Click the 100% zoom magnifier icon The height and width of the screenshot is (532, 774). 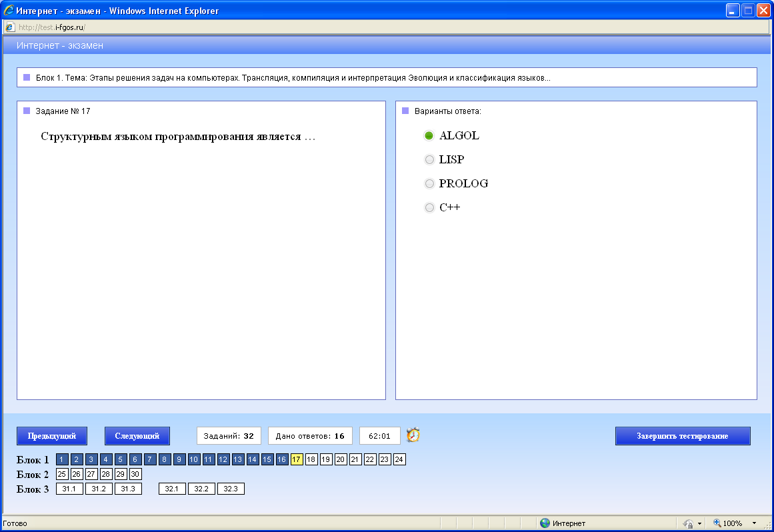coord(717,523)
